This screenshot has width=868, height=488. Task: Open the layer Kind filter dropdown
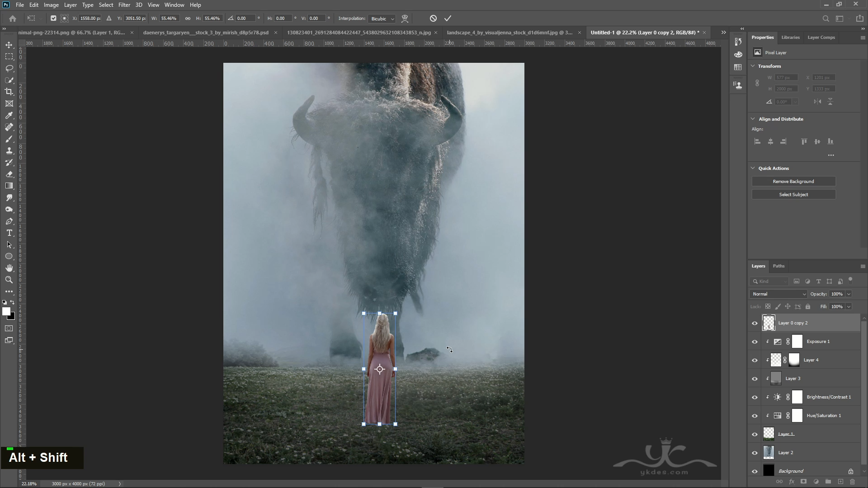point(770,282)
